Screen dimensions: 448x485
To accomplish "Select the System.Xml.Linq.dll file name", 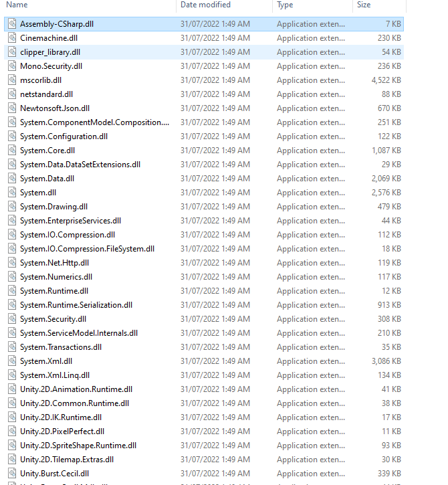I will 55,375.
